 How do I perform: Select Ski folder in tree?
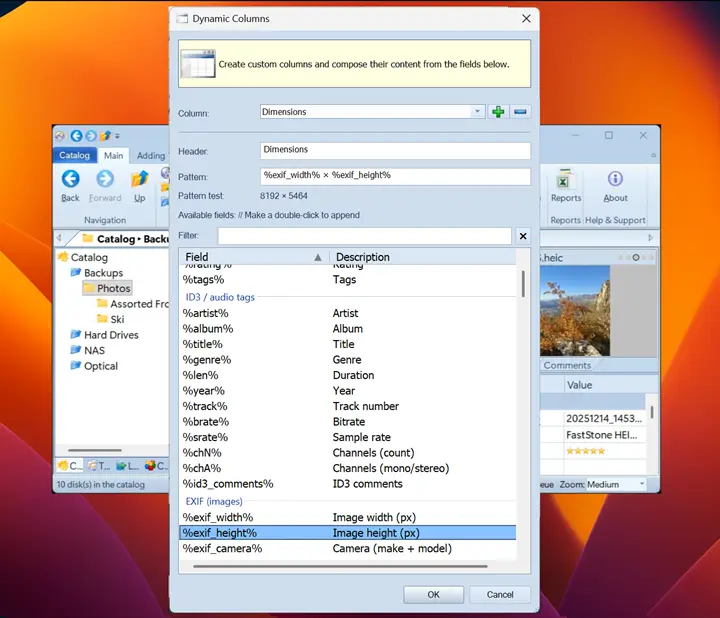[x=111, y=319]
